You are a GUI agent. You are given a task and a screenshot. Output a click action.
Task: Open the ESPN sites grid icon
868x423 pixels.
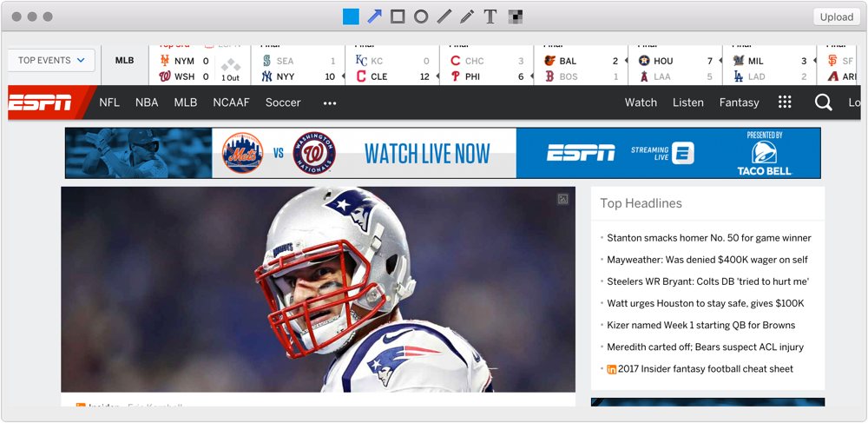tap(785, 102)
